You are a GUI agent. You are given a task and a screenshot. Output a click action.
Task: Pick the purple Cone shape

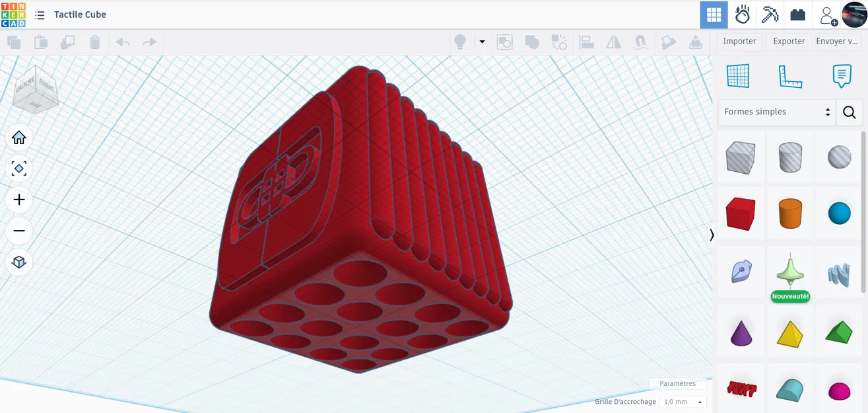tap(740, 332)
